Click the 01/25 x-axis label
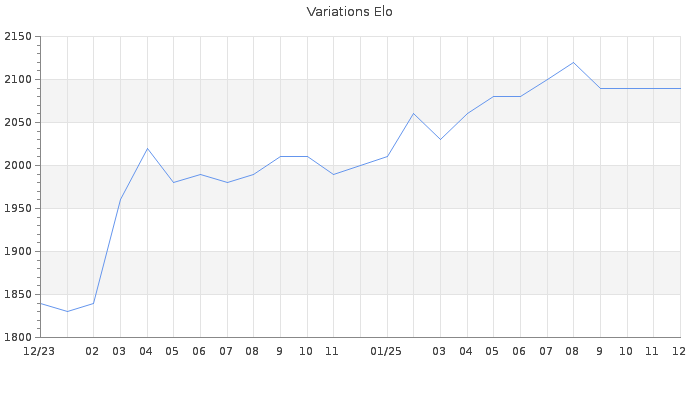The height and width of the screenshot is (400, 700). [386, 351]
